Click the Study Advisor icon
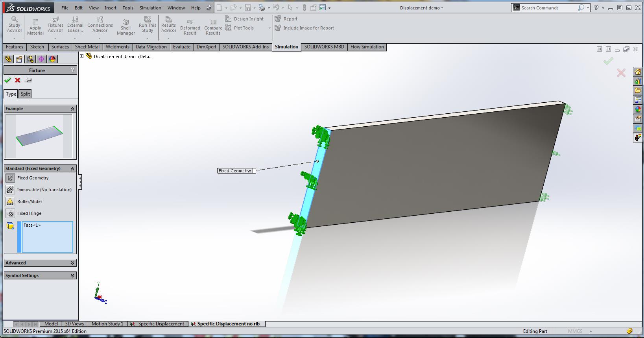 pyautogui.click(x=14, y=20)
